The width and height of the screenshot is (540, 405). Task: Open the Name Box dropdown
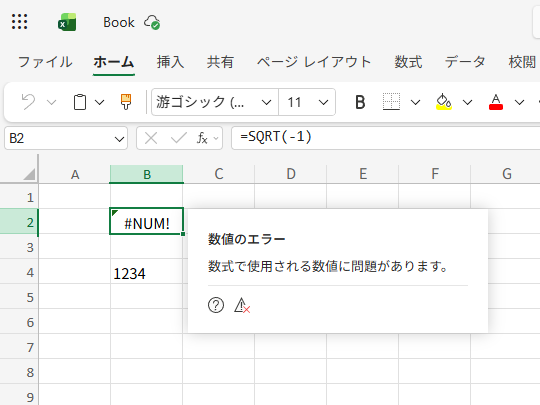point(120,139)
